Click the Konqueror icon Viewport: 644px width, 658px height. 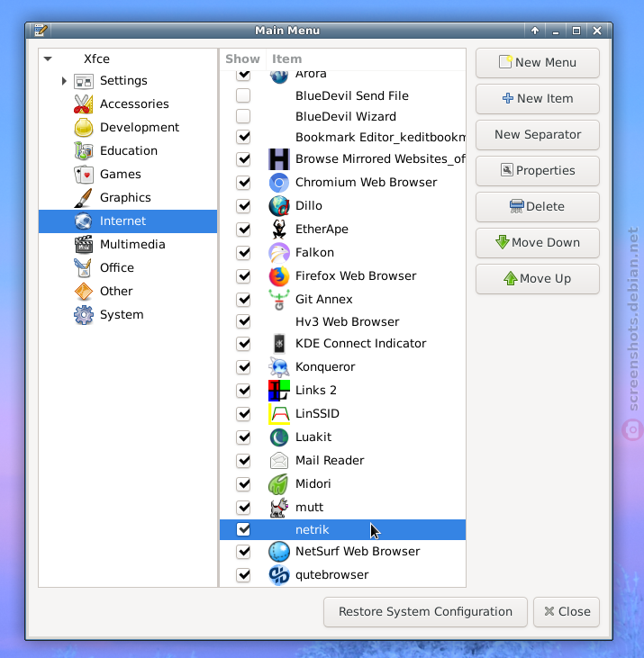(x=279, y=367)
